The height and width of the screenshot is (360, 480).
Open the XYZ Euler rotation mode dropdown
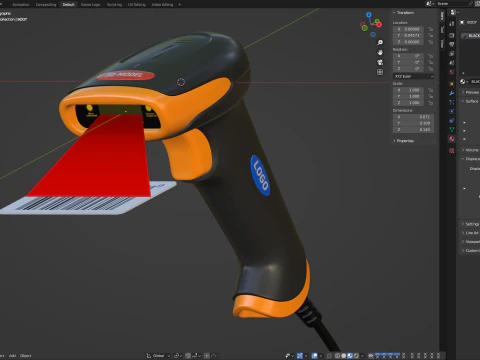[x=413, y=76]
